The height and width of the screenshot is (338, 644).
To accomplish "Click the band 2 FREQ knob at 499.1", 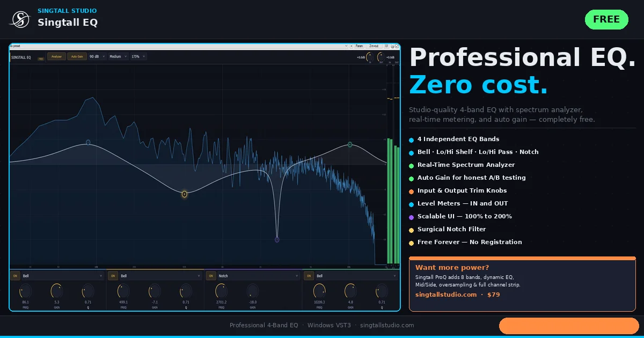I will click(x=123, y=291).
